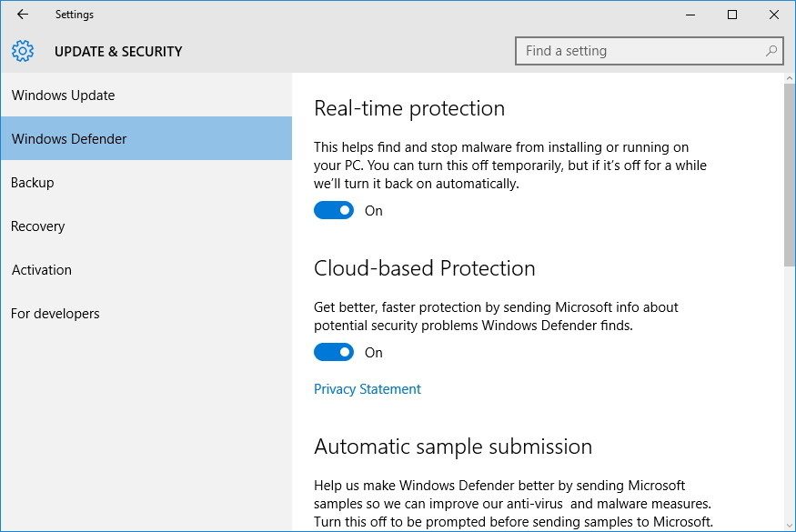Turn off Real-time protection
The height and width of the screenshot is (532, 796).
click(x=334, y=210)
